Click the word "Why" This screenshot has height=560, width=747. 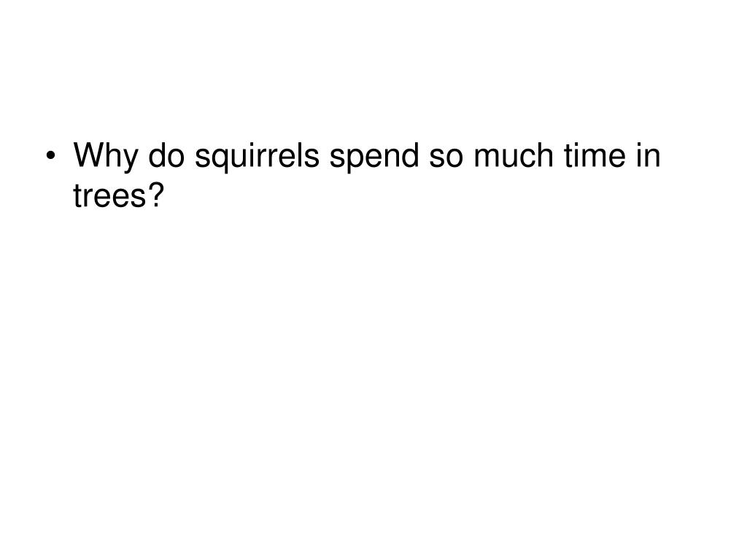[x=105, y=157]
